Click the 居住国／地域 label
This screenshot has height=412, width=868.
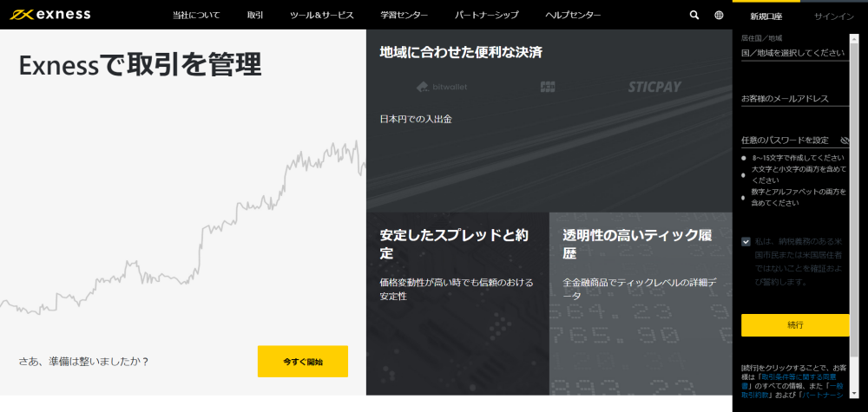(762, 38)
